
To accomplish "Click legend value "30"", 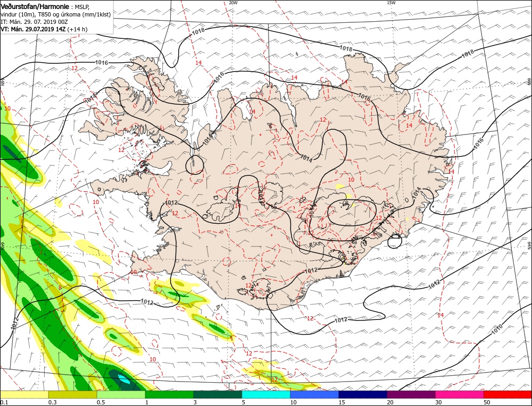I will pos(439,402).
